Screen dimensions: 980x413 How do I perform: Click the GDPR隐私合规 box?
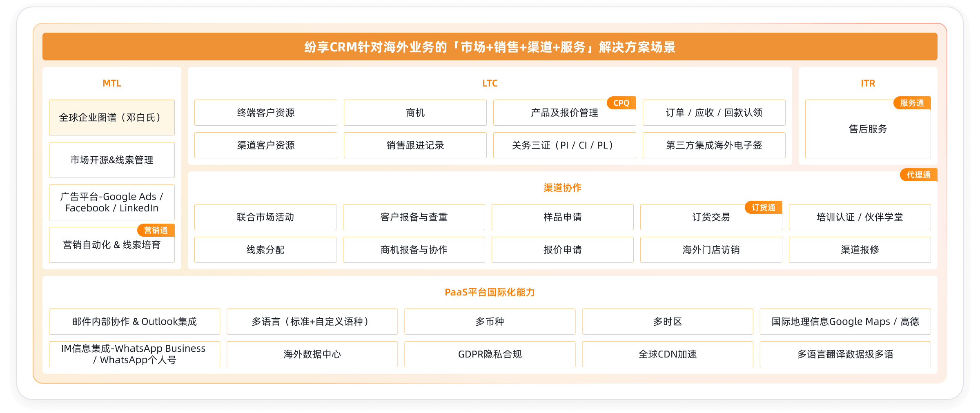pyautogui.click(x=490, y=354)
